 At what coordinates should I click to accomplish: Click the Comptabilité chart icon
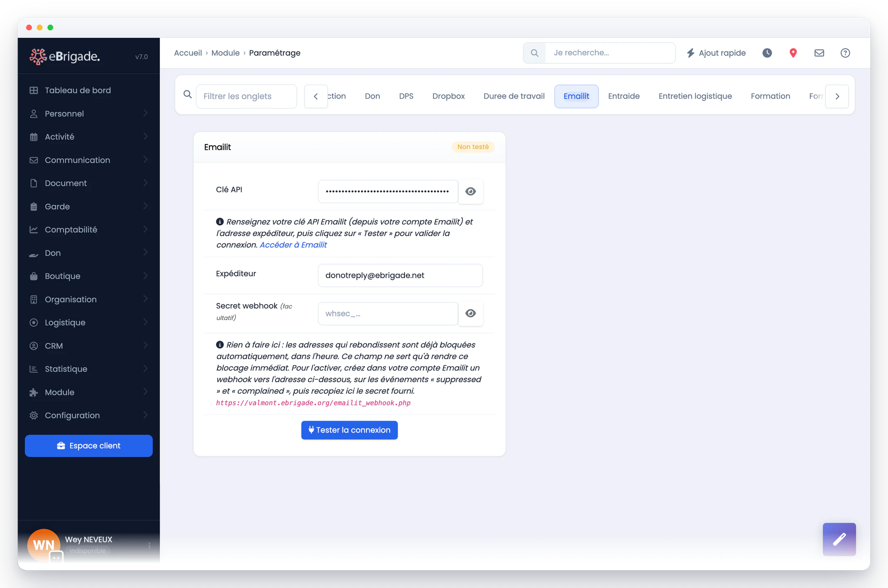[x=34, y=230]
